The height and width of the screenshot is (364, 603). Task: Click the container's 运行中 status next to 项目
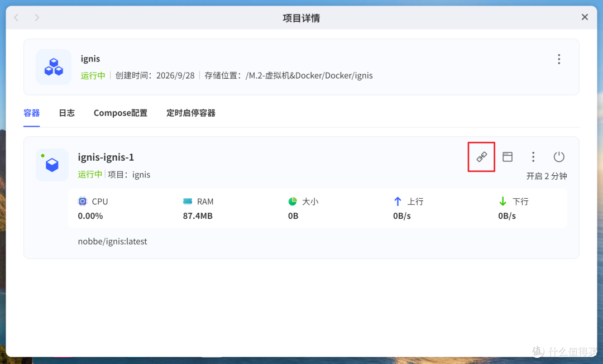[x=90, y=175]
